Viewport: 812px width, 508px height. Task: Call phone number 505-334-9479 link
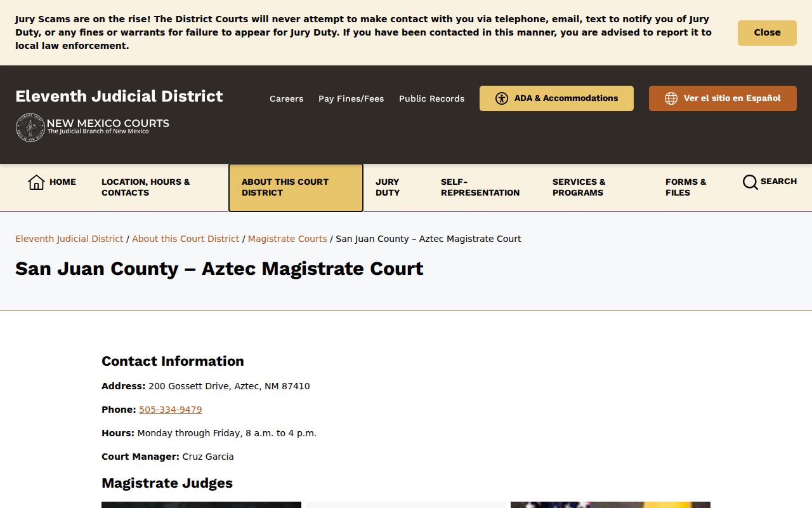point(171,410)
